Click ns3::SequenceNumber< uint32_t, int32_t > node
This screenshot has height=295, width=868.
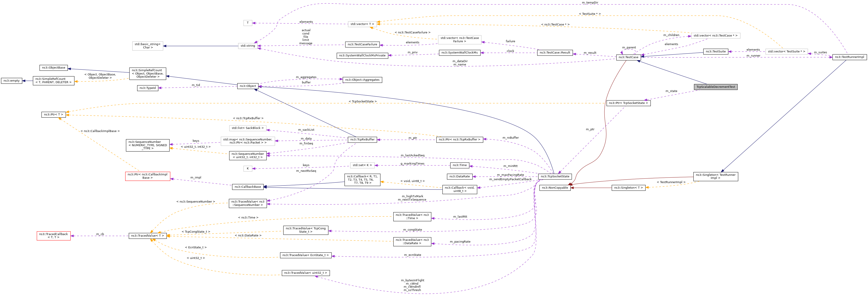pyautogui.click(x=248, y=156)
